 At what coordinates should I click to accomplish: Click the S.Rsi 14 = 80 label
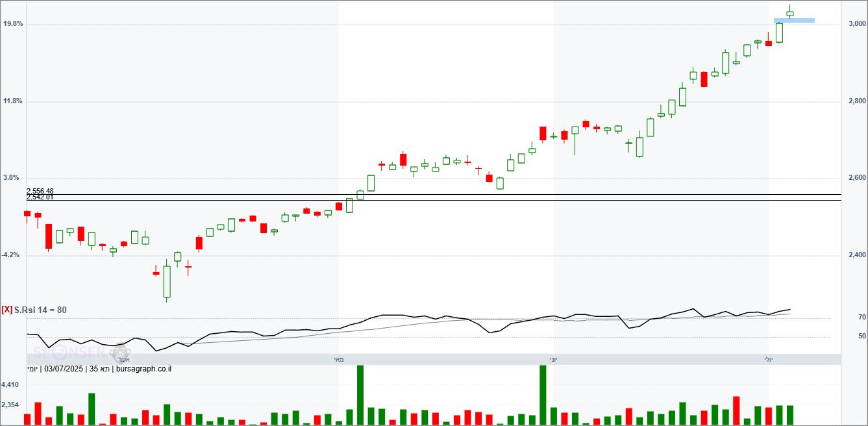click(40, 310)
